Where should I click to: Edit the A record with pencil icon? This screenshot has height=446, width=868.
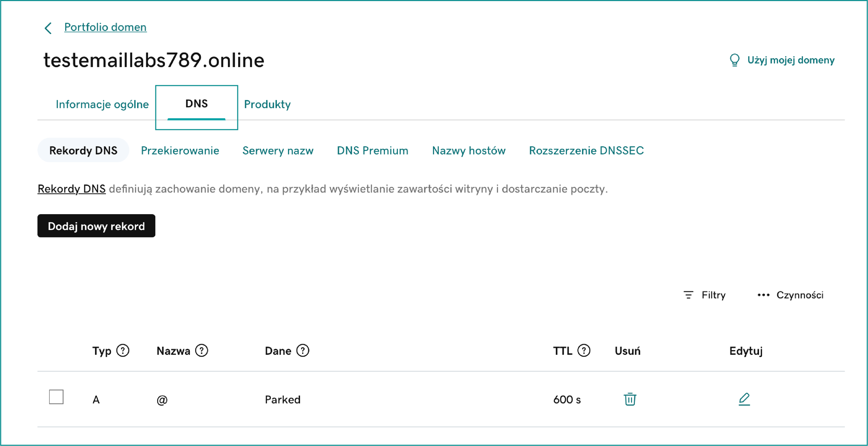744,399
